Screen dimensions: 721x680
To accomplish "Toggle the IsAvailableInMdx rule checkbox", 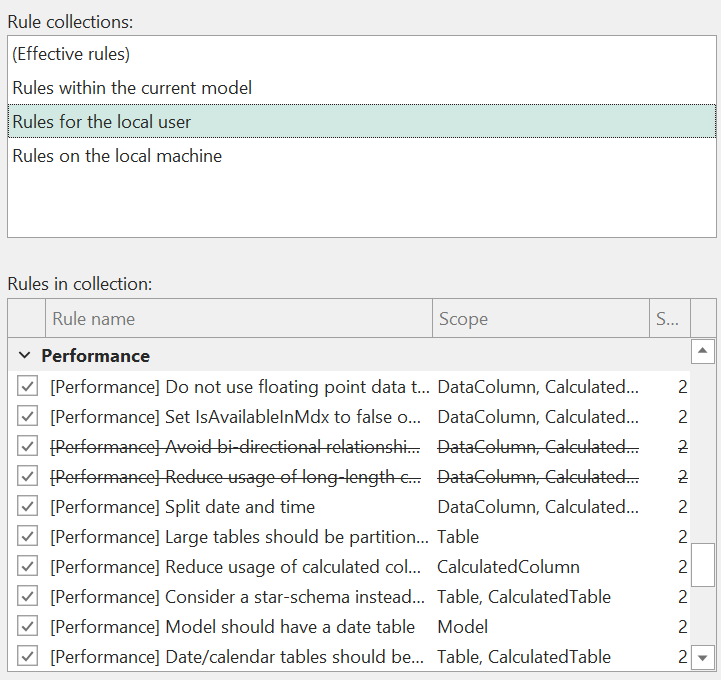I will tap(27, 417).
